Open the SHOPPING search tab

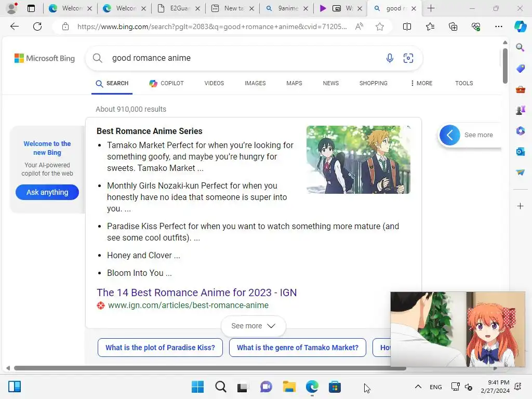pos(373,83)
